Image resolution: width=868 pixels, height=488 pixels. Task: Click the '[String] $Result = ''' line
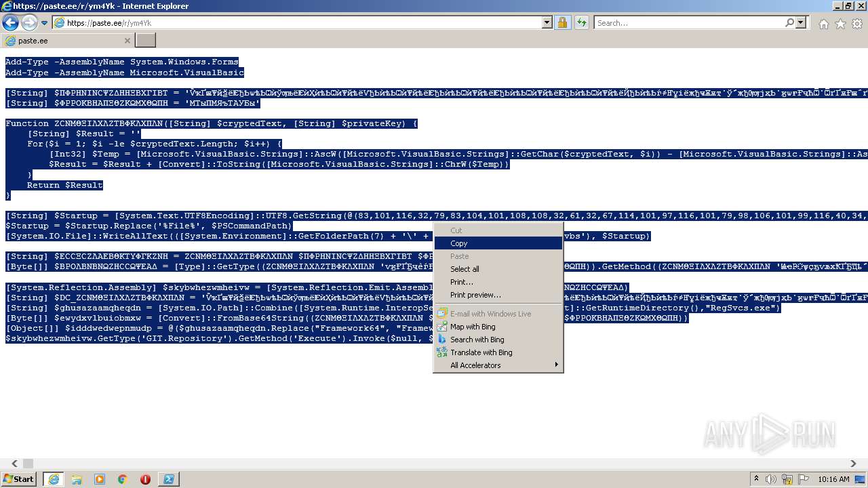click(x=84, y=134)
